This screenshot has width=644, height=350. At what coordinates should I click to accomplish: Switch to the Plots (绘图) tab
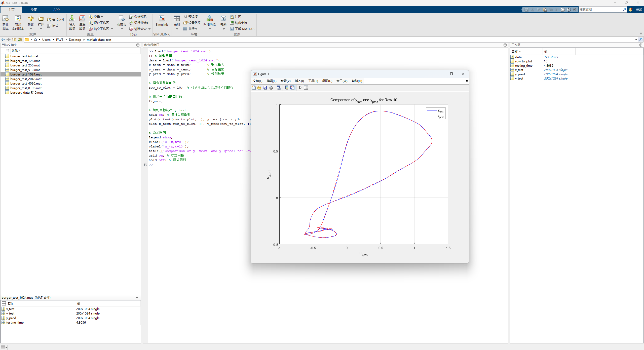[x=34, y=10]
